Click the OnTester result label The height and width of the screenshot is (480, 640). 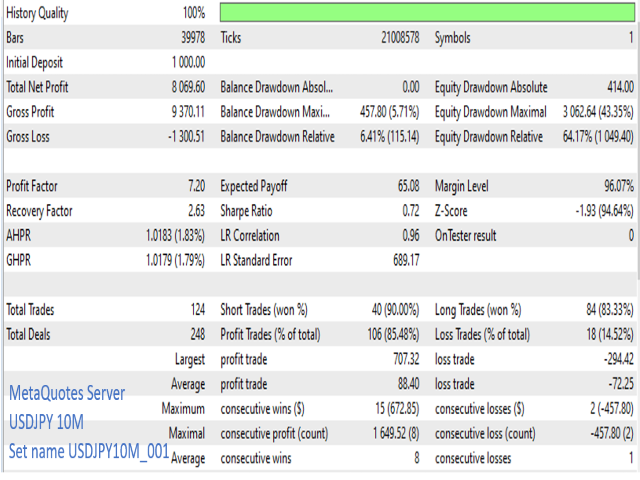pyautogui.click(x=465, y=235)
